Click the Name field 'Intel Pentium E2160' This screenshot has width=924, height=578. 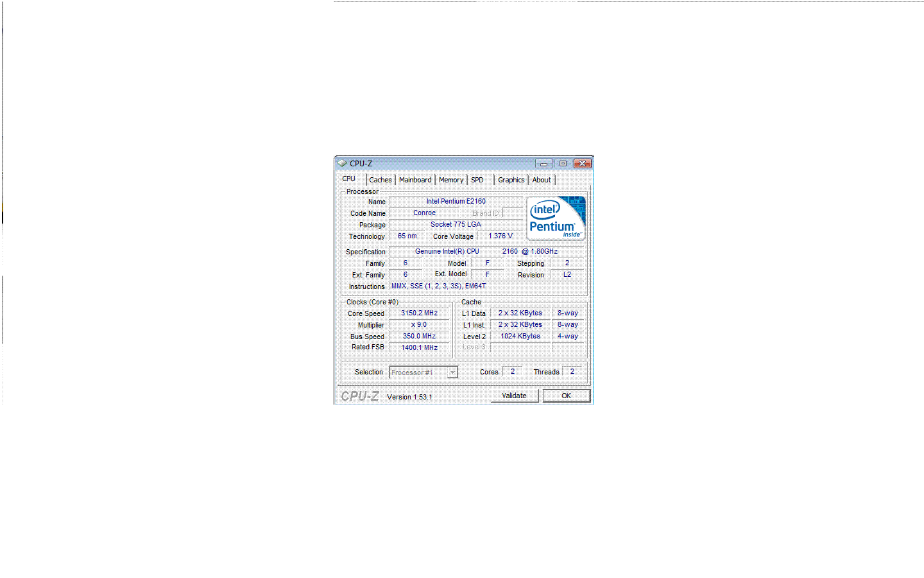(456, 201)
